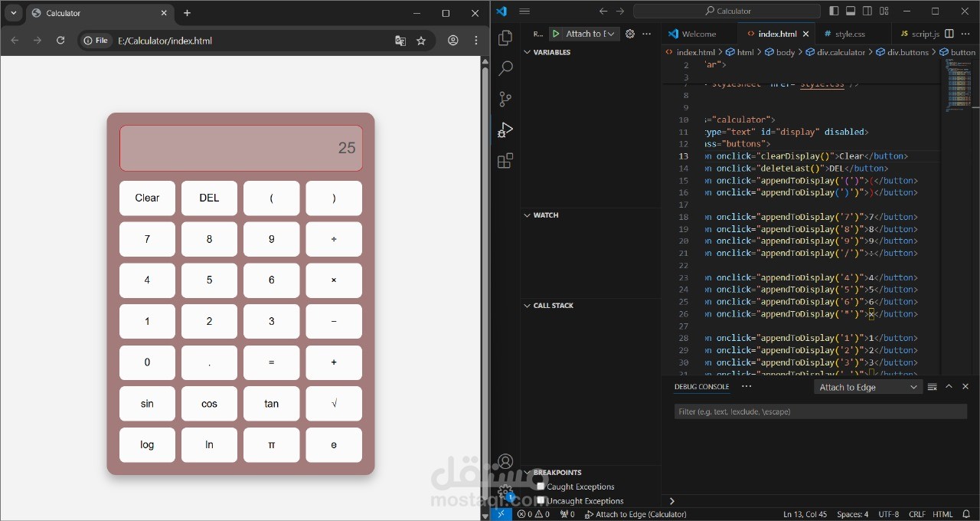Image resolution: width=980 pixels, height=521 pixels.
Task: Click the calculator π button
Action: (272, 445)
